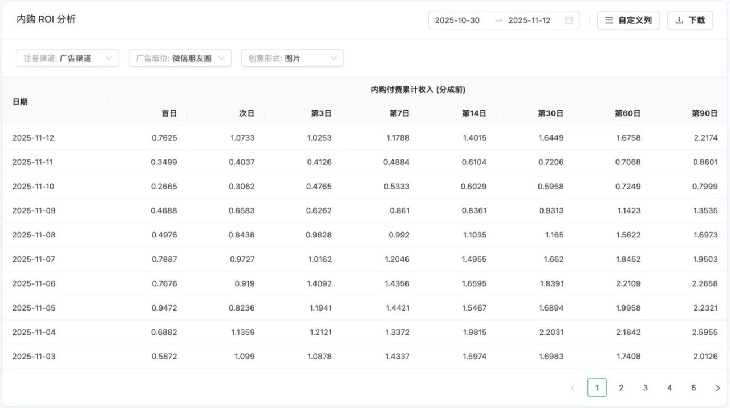
Task: Set the start date 2025-10-30 field
Action: tap(457, 20)
